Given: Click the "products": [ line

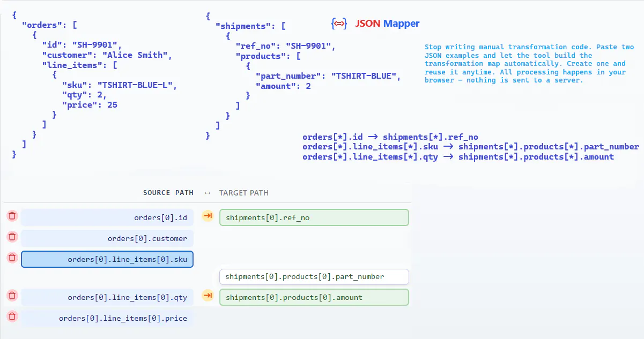Looking at the screenshot, I should tap(268, 56).
